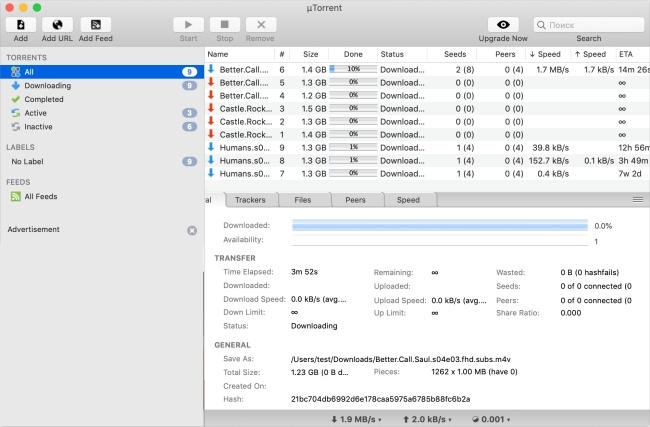The height and width of the screenshot is (427, 650).
Task: Click blue download arrow of torrent 6
Action: coord(211,69)
